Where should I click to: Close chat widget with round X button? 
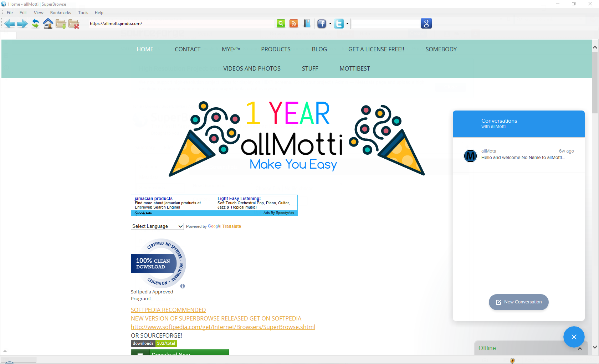pyautogui.click(x=574, y=337)
